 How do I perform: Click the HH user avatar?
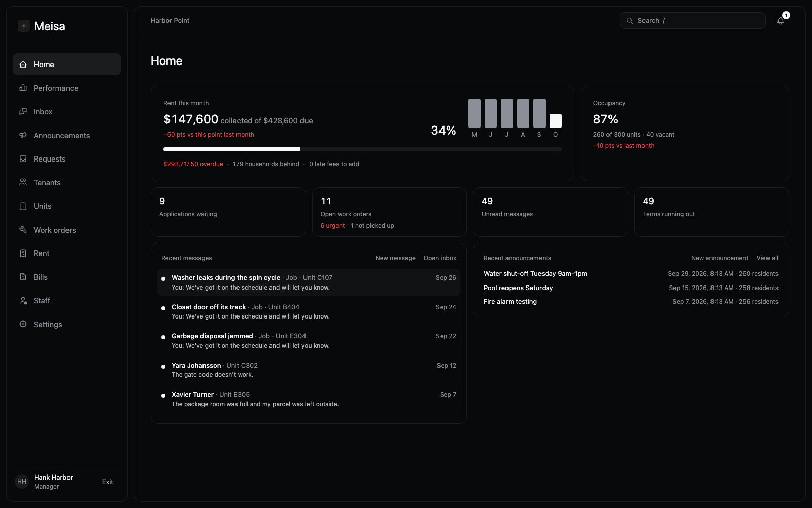tap(22, 482)
